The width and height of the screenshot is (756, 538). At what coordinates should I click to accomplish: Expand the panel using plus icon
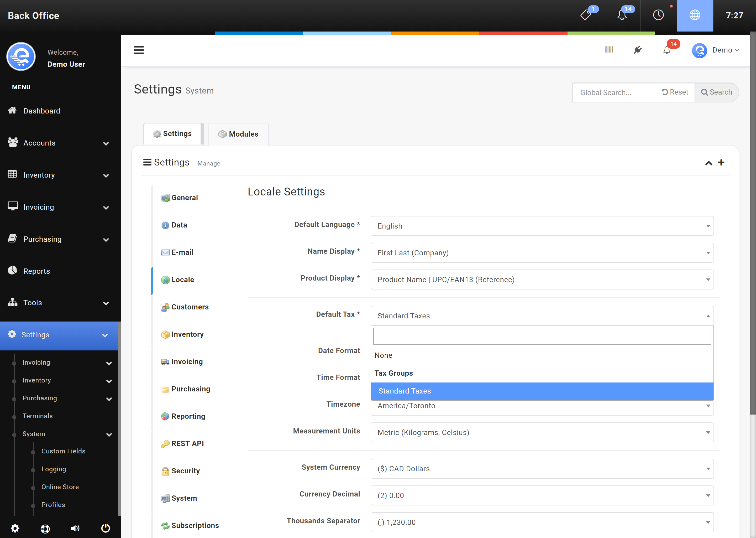pyautogui.click(x=721, y=163)
